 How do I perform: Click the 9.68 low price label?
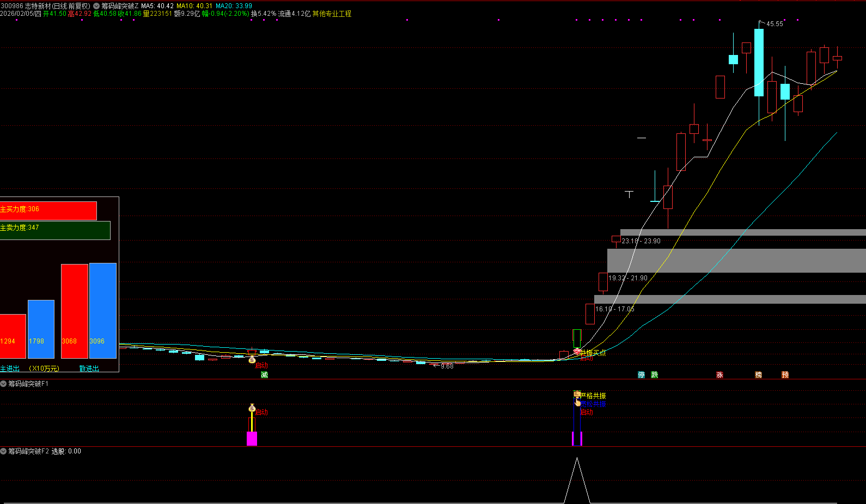447,366
